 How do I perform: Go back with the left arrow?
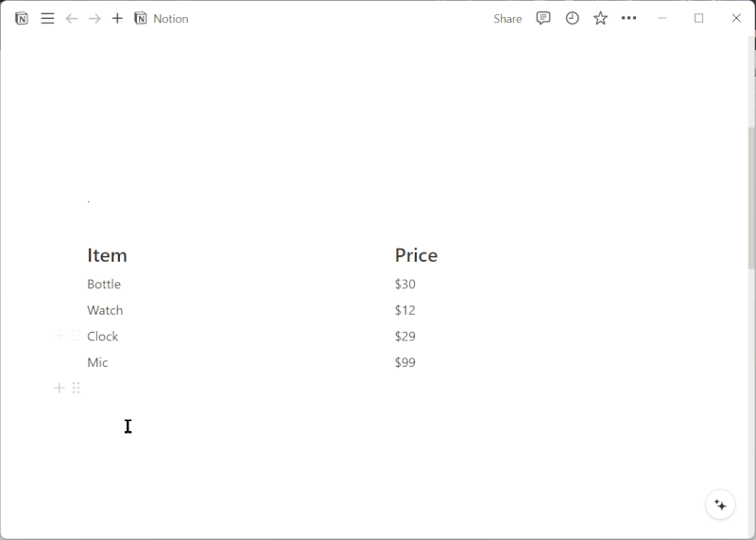(72, 18)
